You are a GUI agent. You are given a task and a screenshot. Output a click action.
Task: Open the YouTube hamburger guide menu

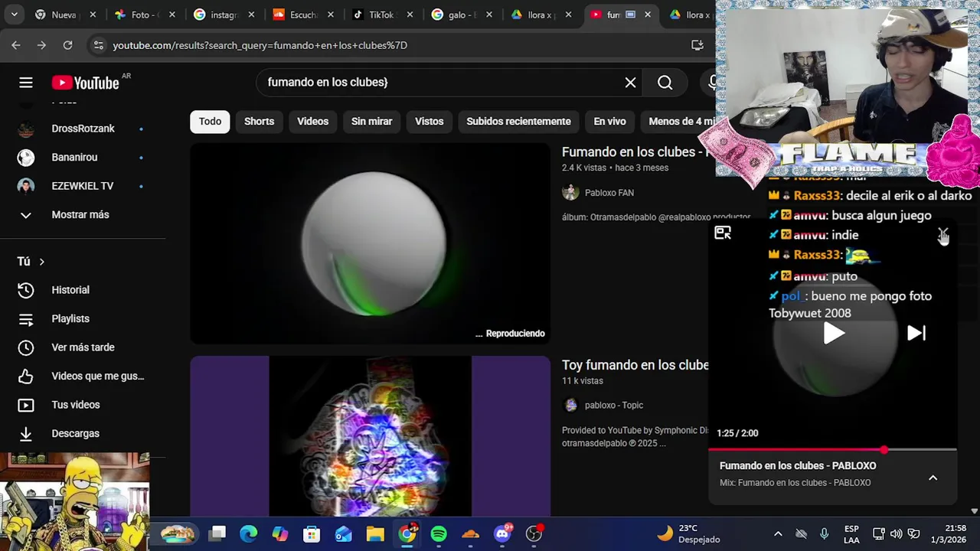(x=26, y=83)
